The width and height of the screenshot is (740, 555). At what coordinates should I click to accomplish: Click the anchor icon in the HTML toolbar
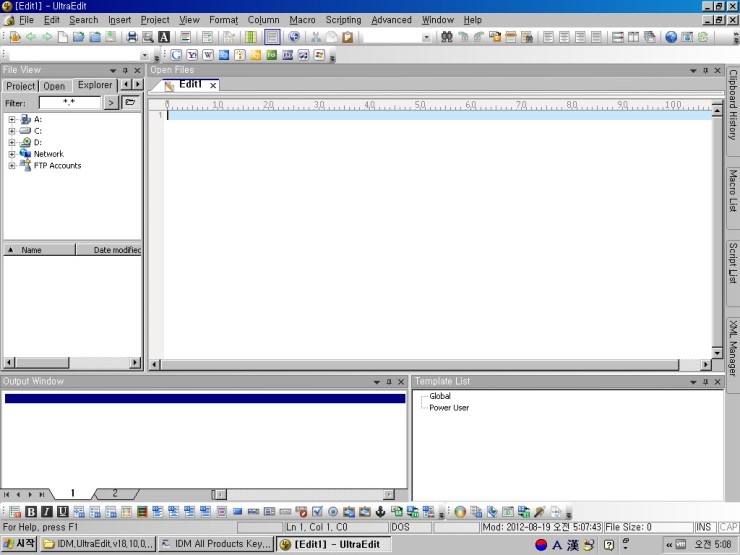coord(380,512)
